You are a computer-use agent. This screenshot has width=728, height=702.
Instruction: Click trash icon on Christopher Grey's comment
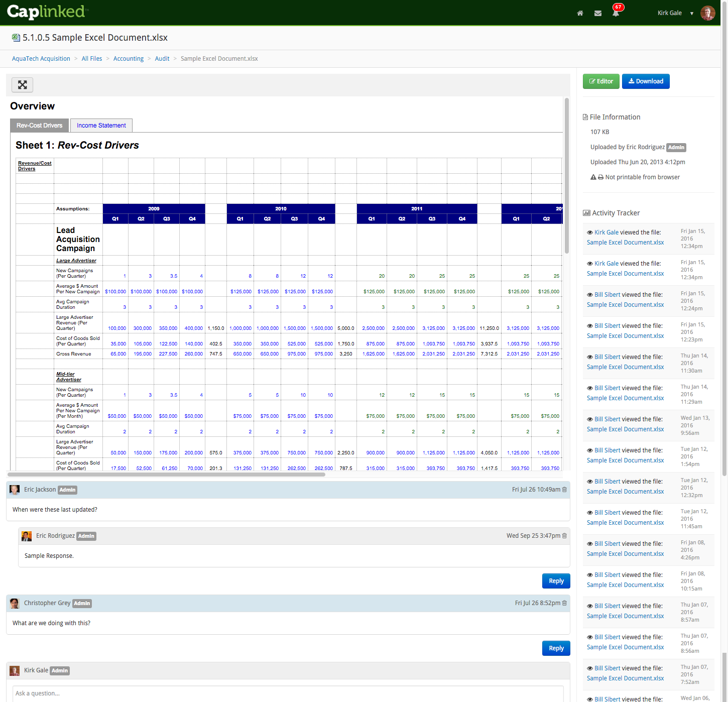pyautogui.click(x=564, y=603)
